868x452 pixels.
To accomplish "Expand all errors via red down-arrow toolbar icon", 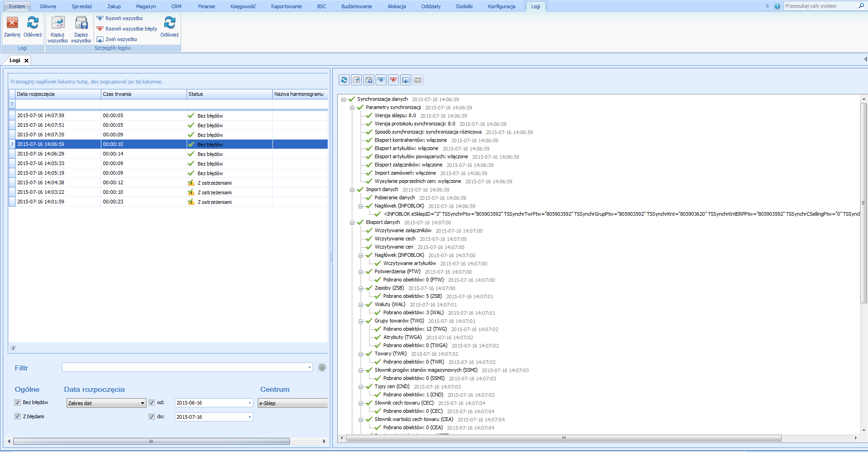I will click(393, 80).
